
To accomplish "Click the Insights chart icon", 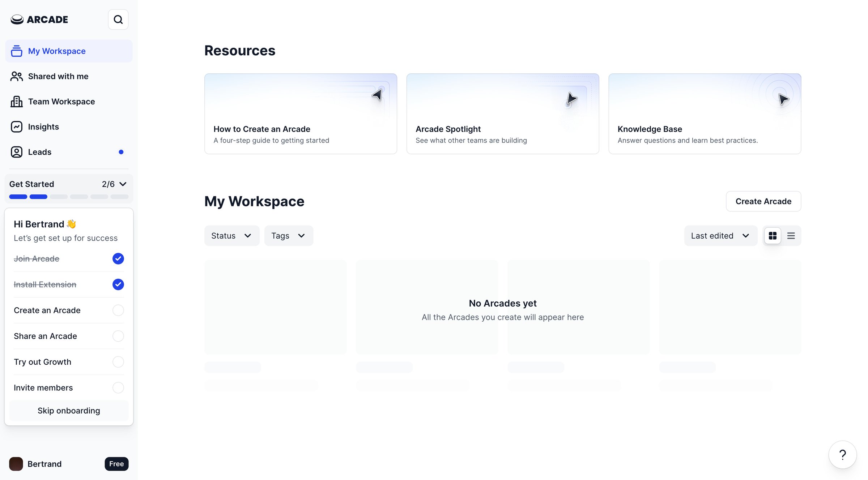I will (17, 127).
